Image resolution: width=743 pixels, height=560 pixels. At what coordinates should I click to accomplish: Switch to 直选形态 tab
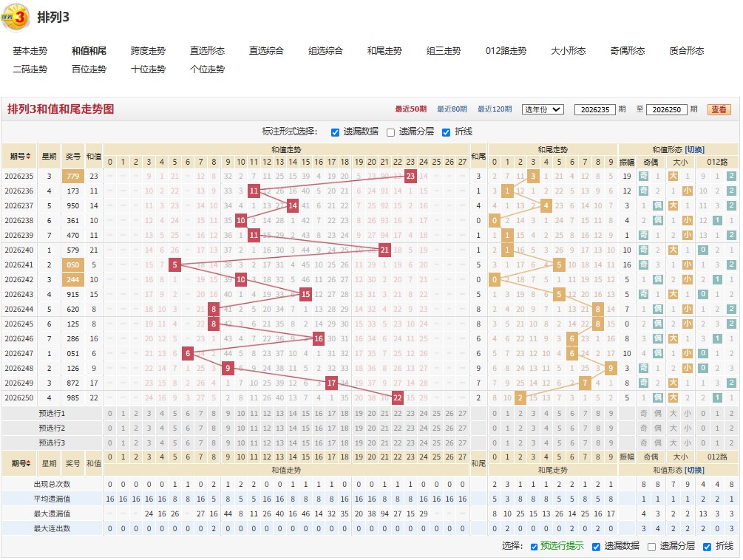207,51
